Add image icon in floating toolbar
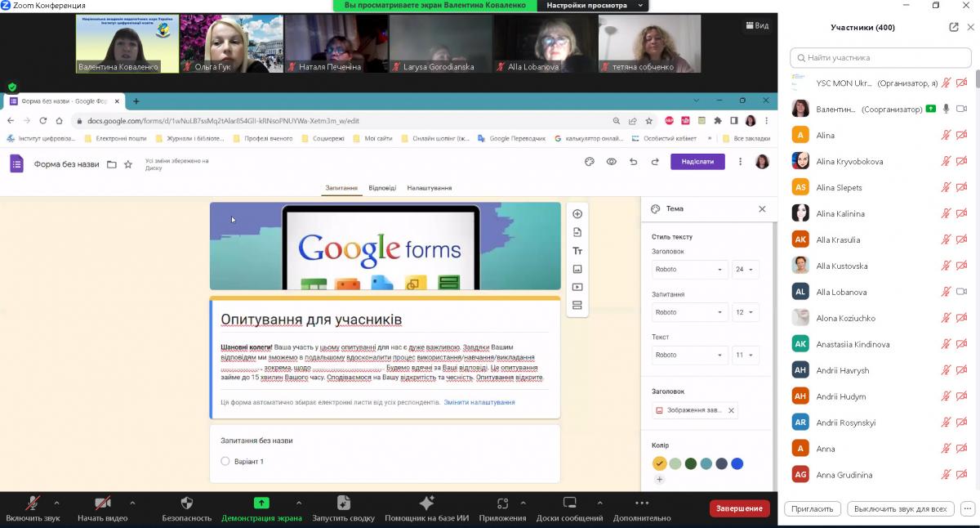The width and height of the screenshot is (980, 528). [577, 269]
